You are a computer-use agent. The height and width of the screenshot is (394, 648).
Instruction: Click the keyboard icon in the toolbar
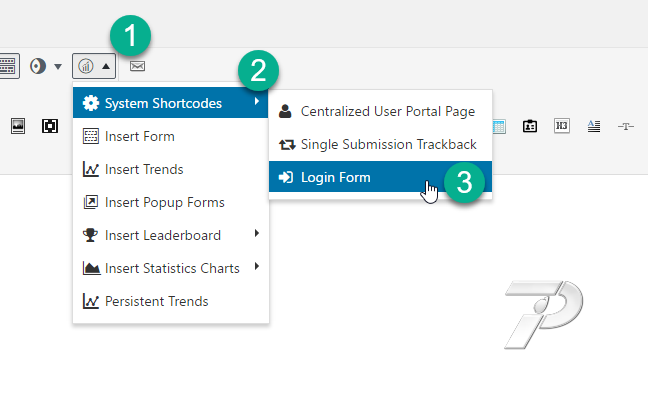(x=8, y=66)
